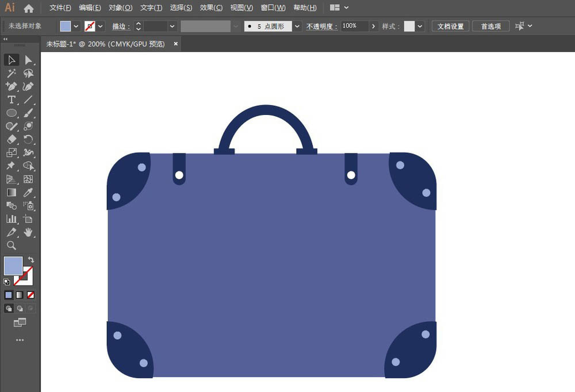Screen dimensions: 575x392
Task: Select the Perspective Grid tool
Action: click(11, 179)
